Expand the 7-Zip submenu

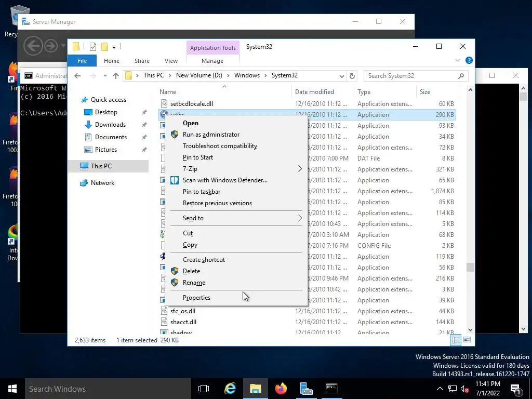point(236,169)
